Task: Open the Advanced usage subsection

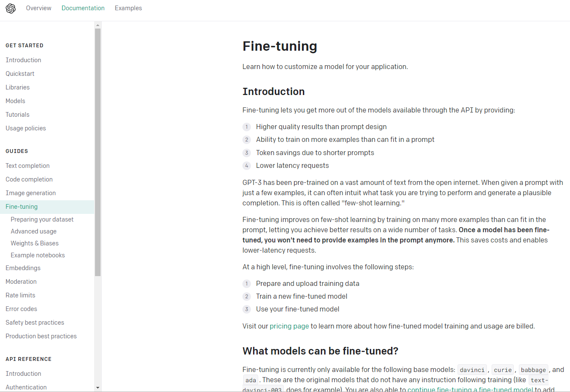Action: pyautogui.click(x=34, y=231)
